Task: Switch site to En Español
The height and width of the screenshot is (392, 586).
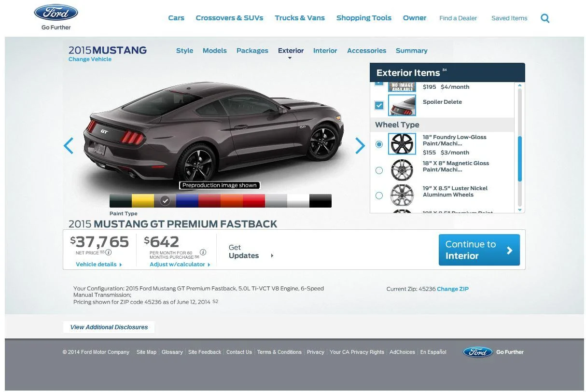Action: pos(433,352)
